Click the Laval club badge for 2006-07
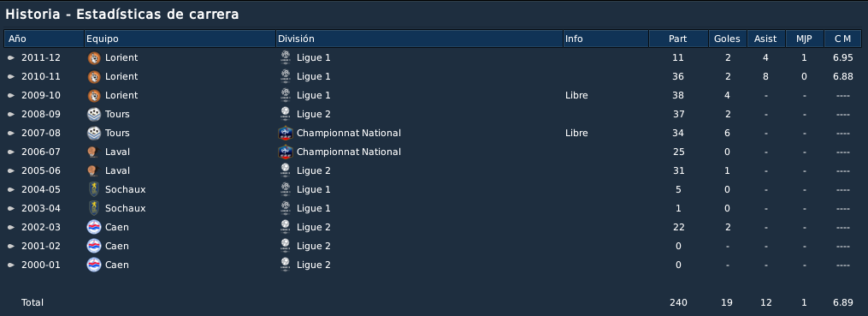The width and height of the screenshot is (868, 316). pos(93,152)
